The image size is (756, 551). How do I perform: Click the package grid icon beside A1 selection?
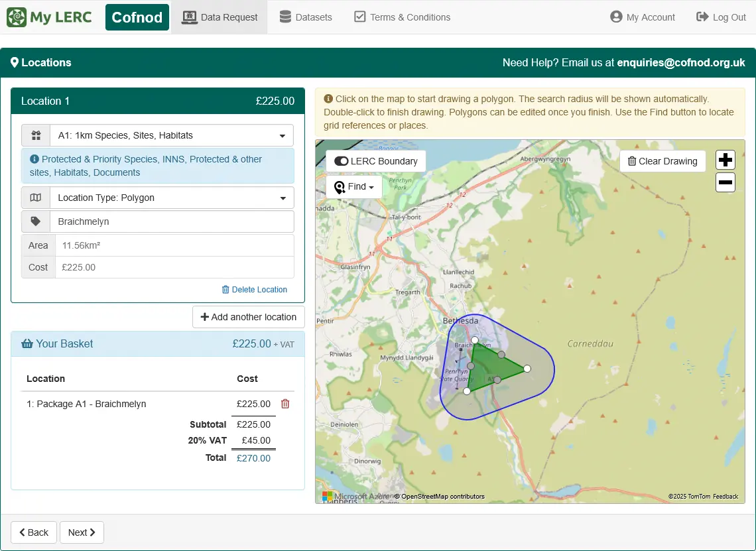click(35, 135)
